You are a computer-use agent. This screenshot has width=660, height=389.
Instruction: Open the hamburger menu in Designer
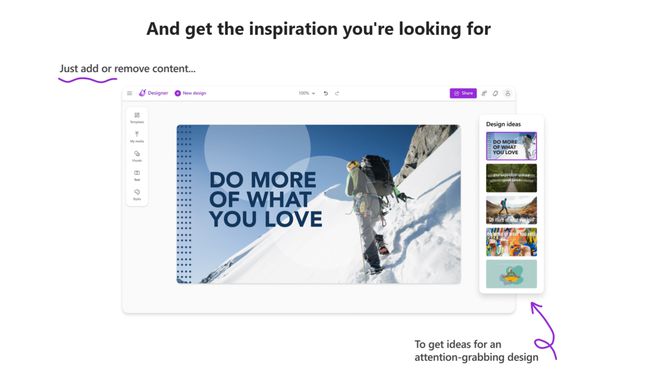click(130, 93)
